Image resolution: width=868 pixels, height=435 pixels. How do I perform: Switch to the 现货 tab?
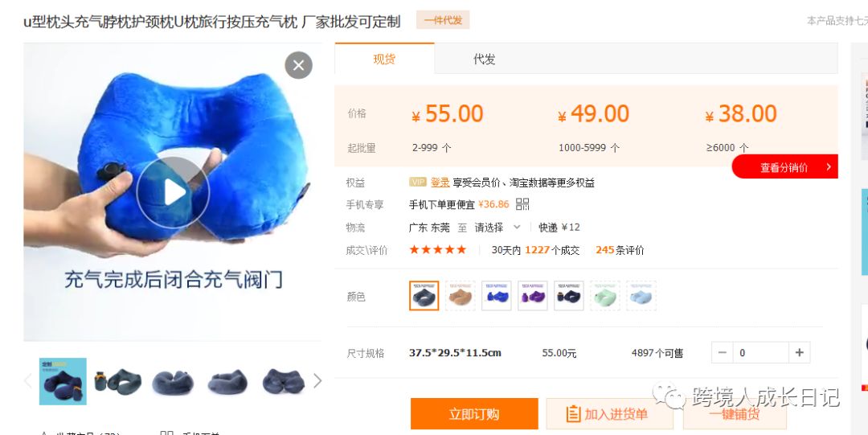[384, 59]
